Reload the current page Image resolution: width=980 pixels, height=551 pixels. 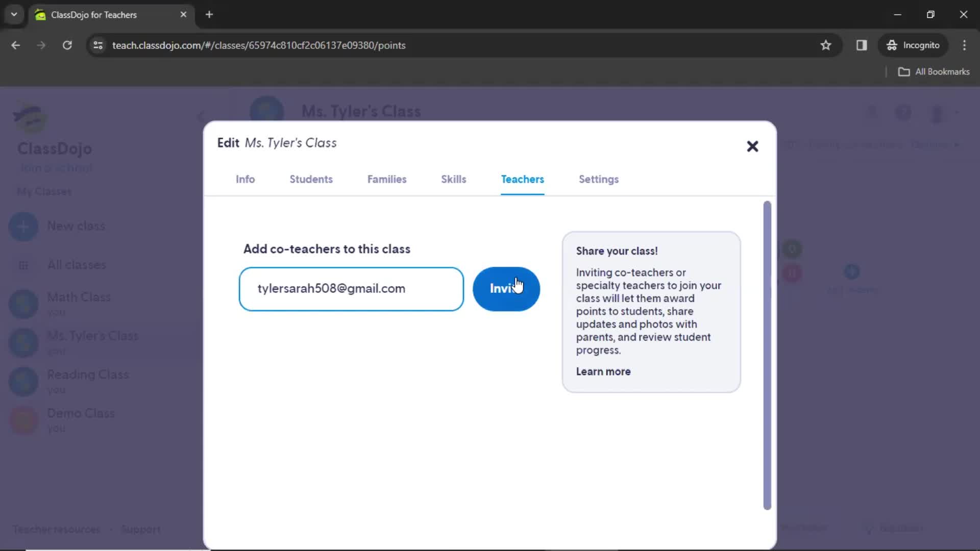point(67,45)
